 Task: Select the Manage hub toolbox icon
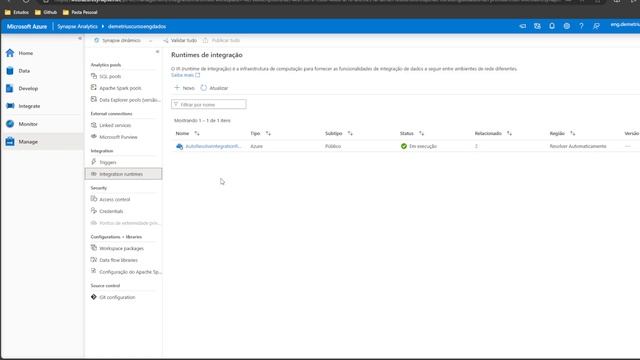tap(10, 141)
